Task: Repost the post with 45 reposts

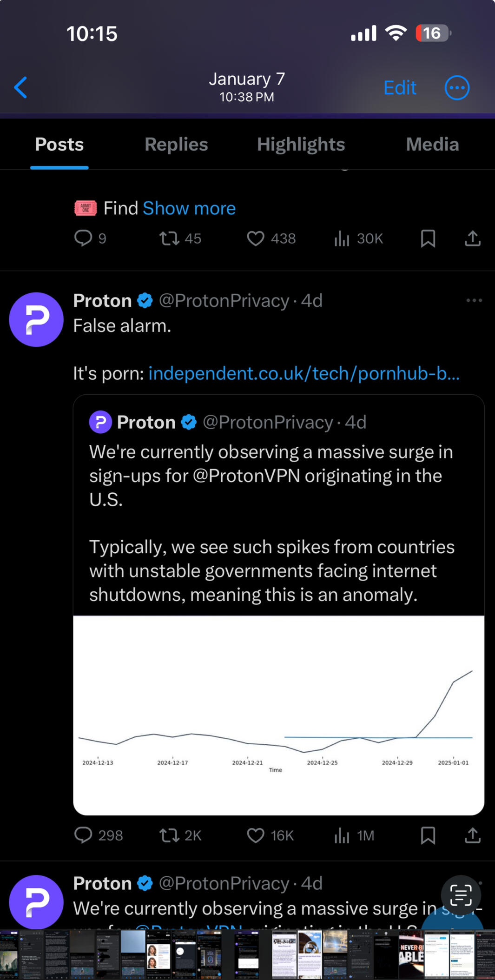Action: pyautogui.click(x=169, y=238)
